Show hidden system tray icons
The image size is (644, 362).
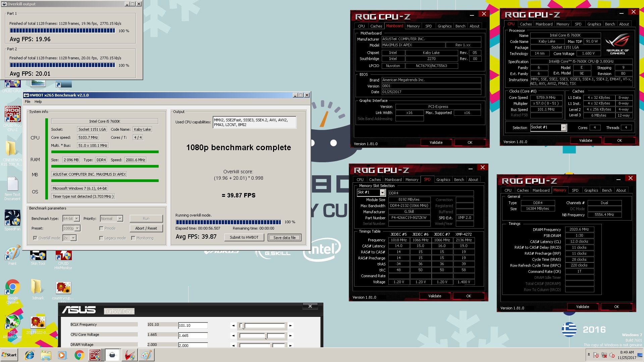(589, 354)
